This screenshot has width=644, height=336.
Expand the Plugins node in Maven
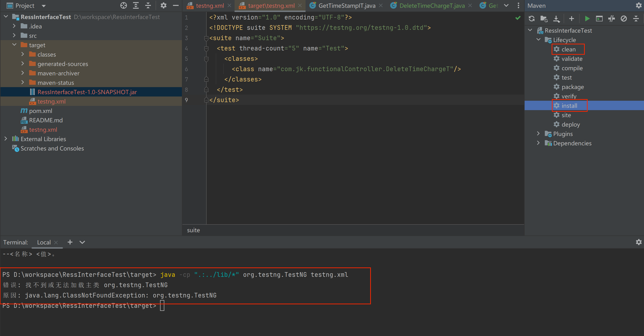point(538,134)
